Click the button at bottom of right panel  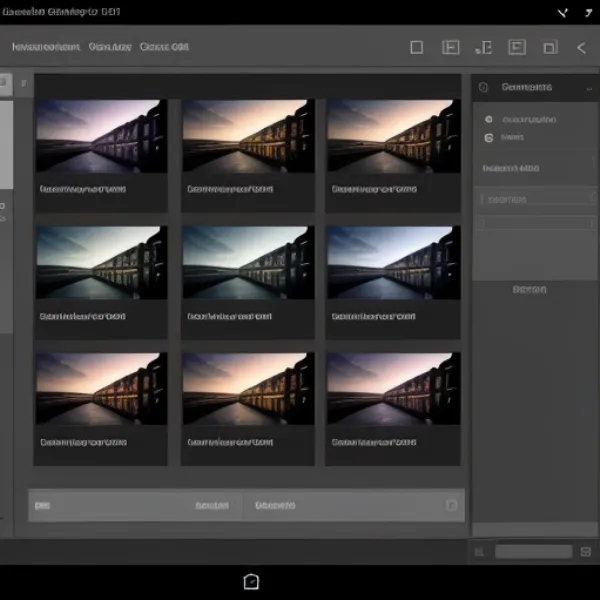point(530,289)
